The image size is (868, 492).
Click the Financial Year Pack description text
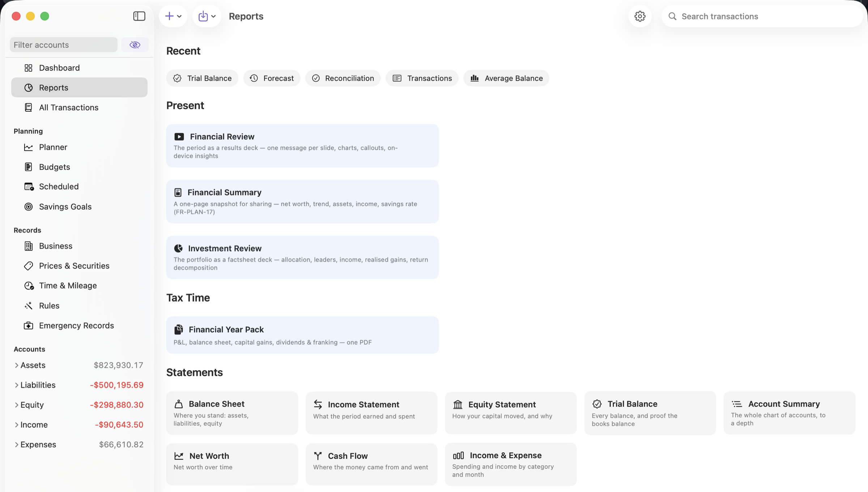(x=273, y=342)
